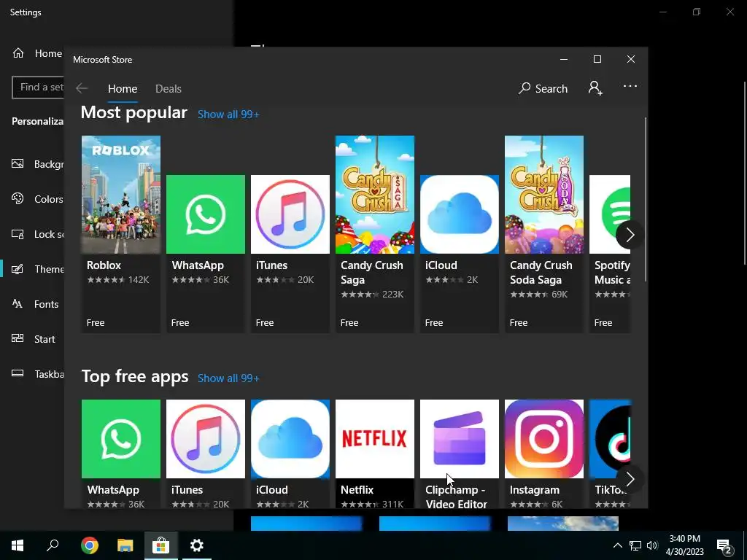Select the Home tab in Store

(123, 88)
